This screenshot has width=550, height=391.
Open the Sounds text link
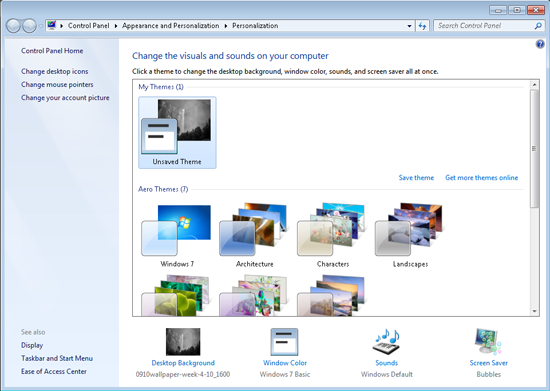tap(387, 363)
